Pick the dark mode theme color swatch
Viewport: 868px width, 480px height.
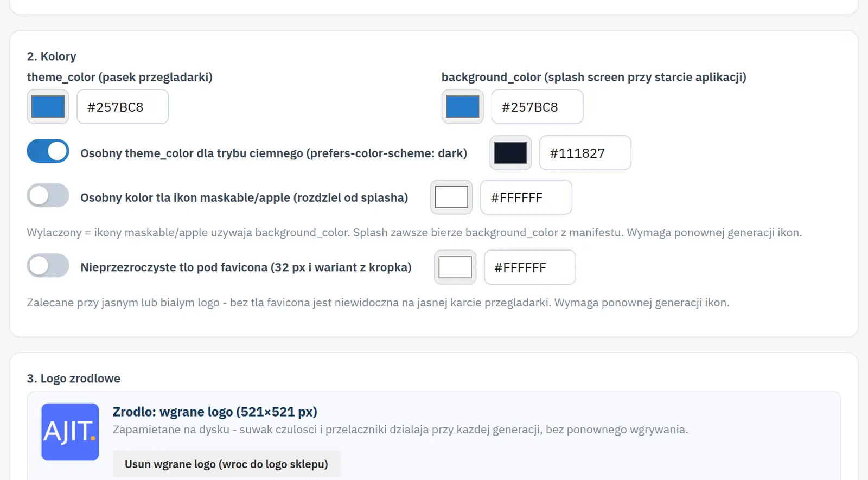click(x=510, y=153)
